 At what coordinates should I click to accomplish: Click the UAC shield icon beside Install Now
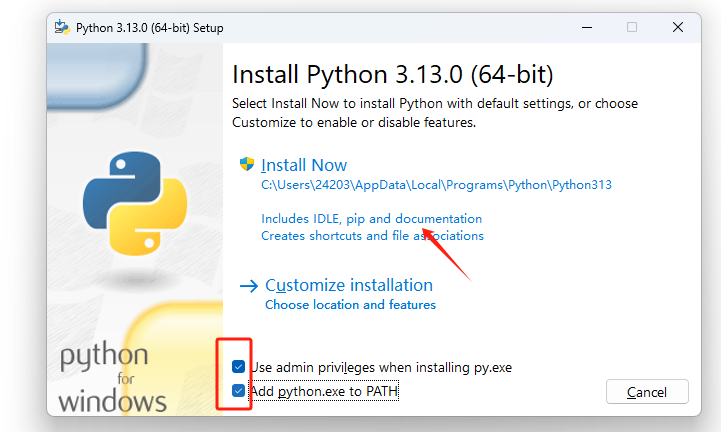(x=247, y=164)
